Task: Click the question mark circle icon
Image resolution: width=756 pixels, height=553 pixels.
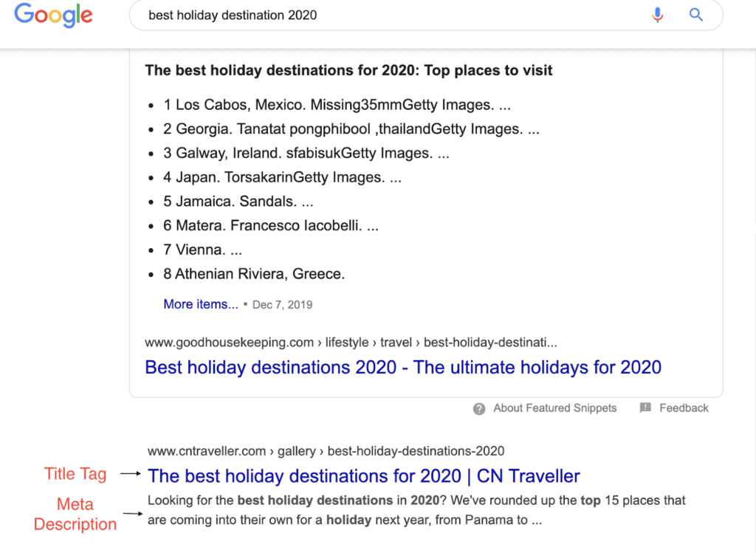Action: (479, 408)
